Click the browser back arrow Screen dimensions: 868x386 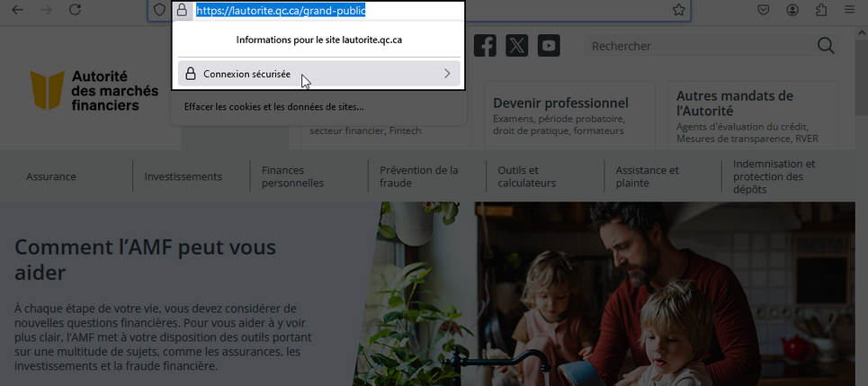(18, 9)
